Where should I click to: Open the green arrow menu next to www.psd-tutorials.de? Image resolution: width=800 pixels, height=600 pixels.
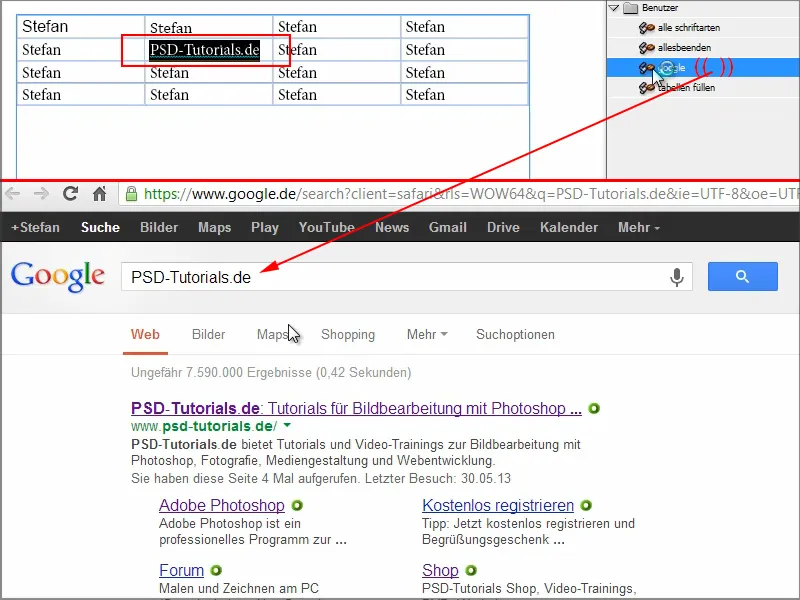click(x=287, y=425)
